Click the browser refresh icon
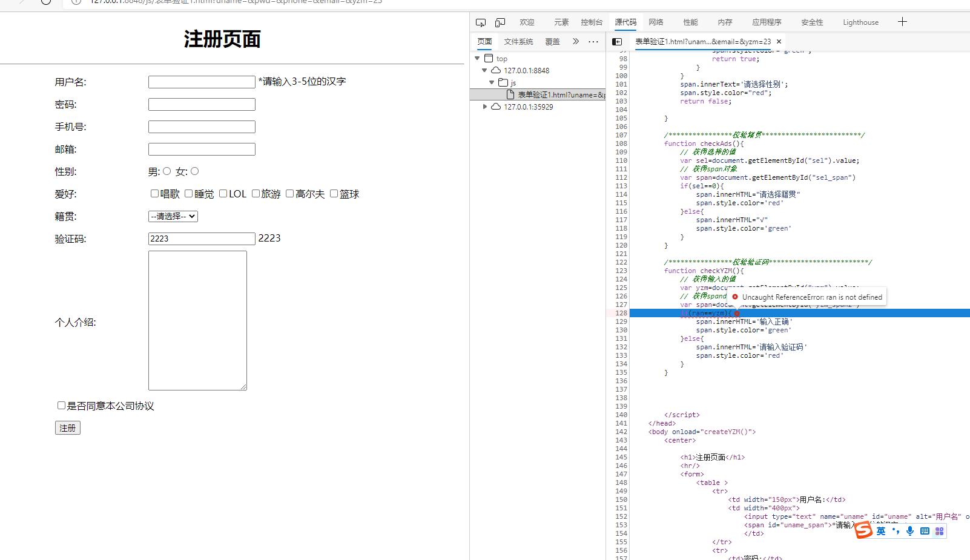The width and height of the screenshot is (970, 560). coord(46,2)
